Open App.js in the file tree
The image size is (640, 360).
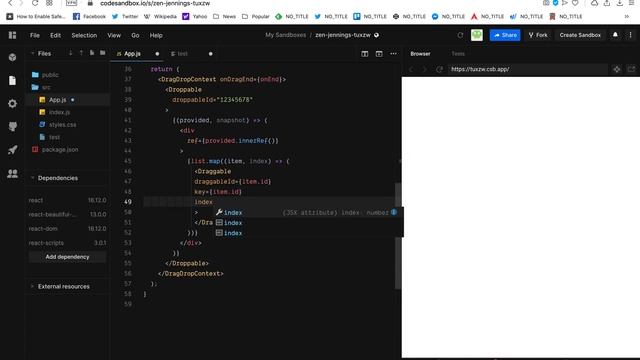point(57,100)
